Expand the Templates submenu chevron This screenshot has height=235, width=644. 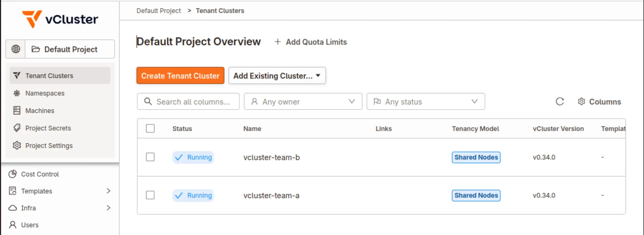click(x=108, y=191)
